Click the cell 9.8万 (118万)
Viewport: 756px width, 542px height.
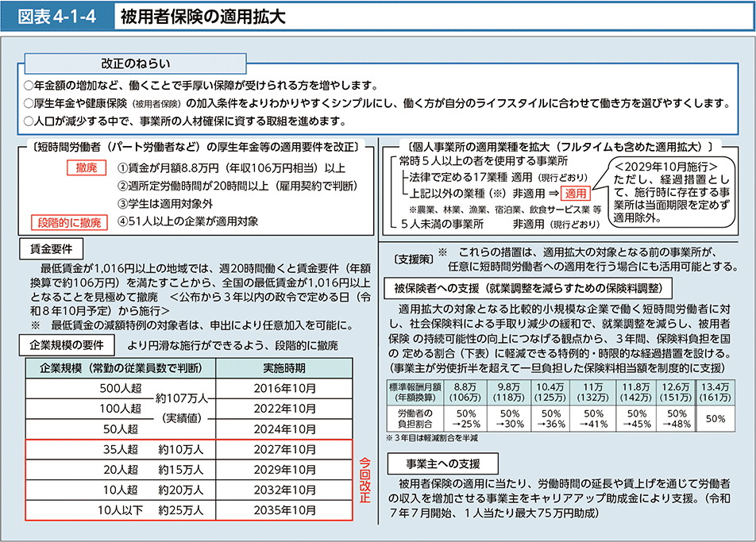click(509, 393)
